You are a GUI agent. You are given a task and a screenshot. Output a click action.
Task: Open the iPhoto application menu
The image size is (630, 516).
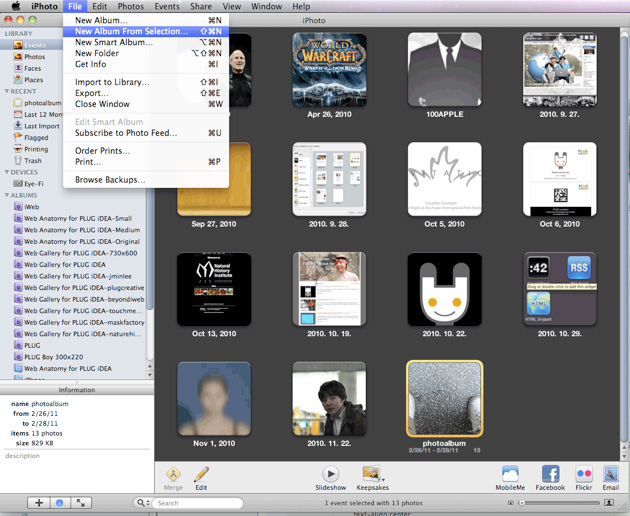(x=44, y=6)
